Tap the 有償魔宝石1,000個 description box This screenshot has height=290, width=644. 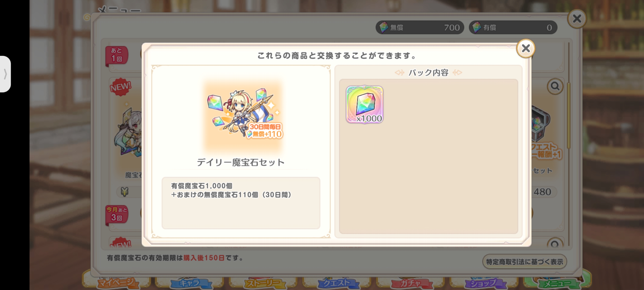click(x=241, y=203)
